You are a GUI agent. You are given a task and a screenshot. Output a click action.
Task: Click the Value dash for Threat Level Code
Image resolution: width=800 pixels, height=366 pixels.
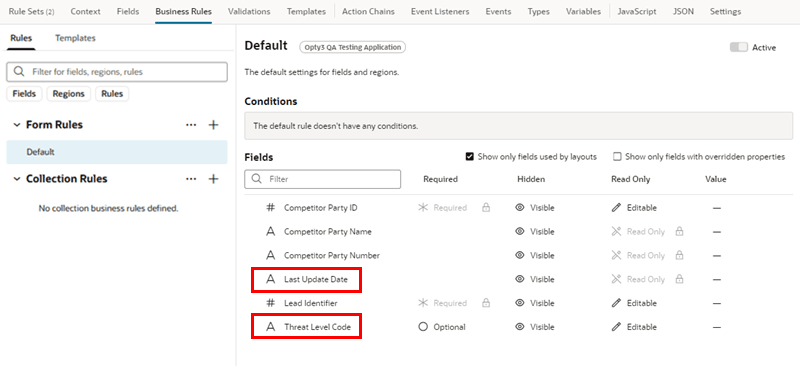point(717,327)
